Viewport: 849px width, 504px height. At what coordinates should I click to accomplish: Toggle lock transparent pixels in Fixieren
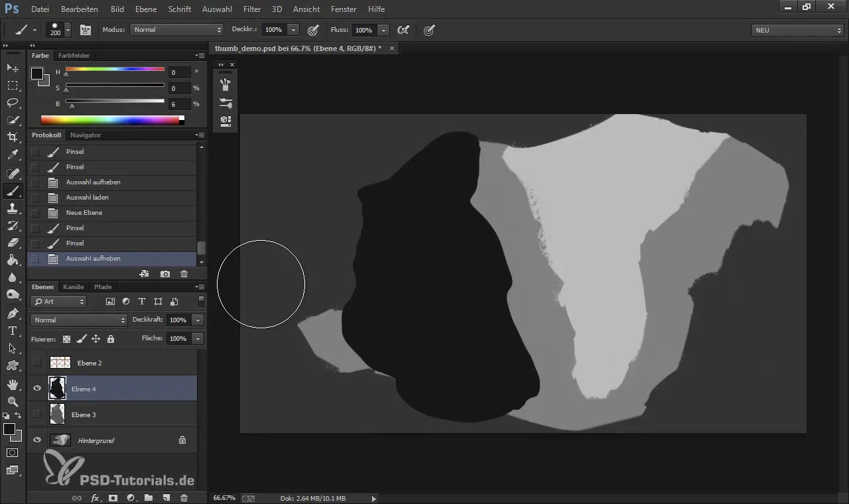click(x=66, y=339)
